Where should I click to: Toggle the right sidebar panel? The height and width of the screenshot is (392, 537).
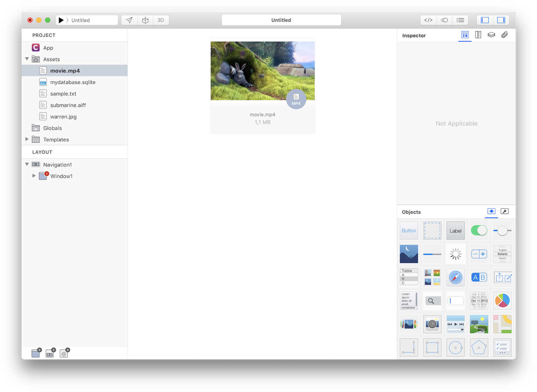pyautogui.click(x=501, y=20)
